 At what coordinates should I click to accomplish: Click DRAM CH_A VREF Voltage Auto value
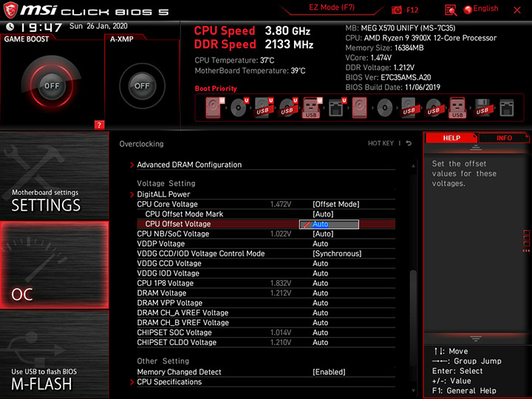point(320,313)
